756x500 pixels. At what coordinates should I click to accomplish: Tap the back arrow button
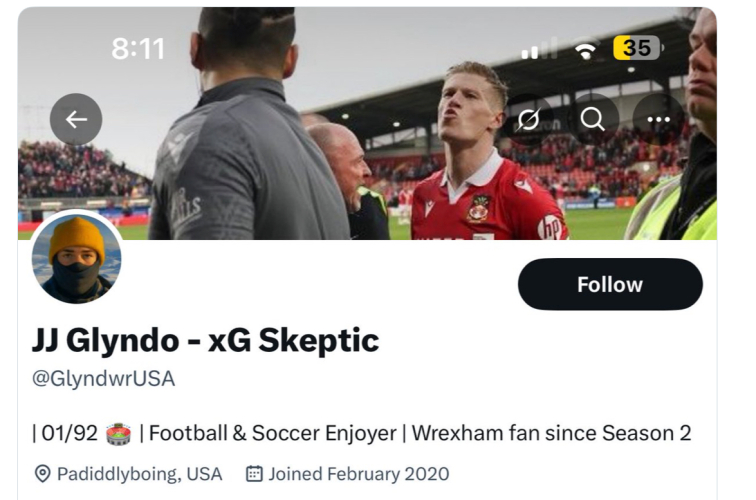click(76, 120)
